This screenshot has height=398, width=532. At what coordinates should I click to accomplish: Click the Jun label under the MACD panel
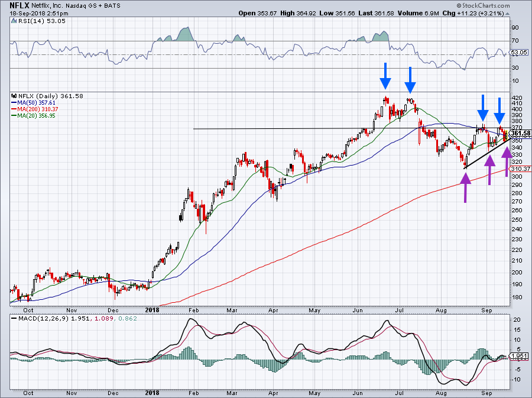click(x=358, y=393)
